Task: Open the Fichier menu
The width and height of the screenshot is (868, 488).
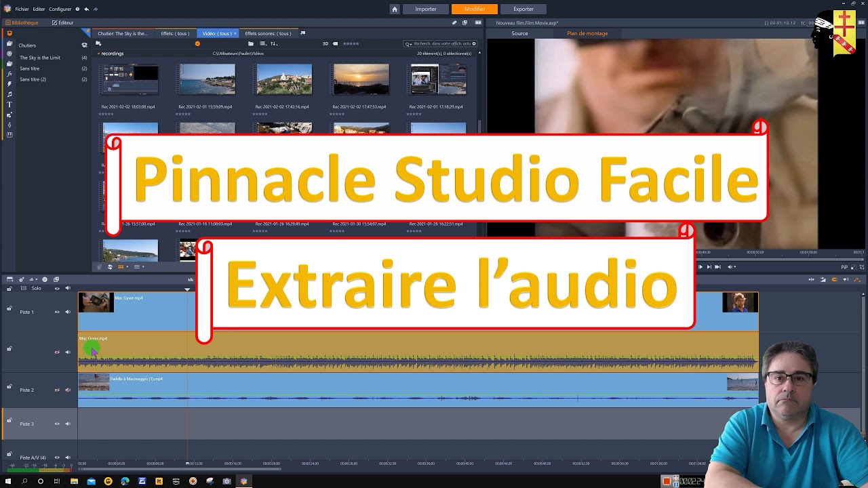Action: [22, 9]
